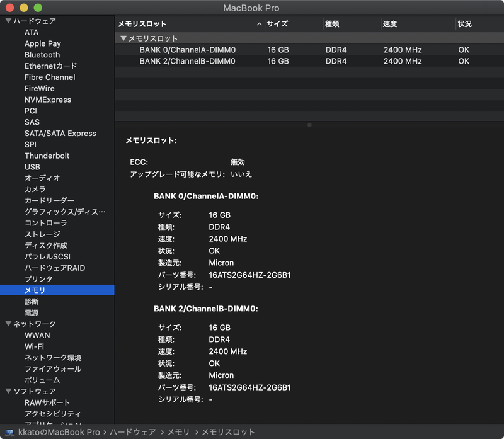Click the Micron manufacturer value under BANK 2
The height and width of the screenshot is (439, 504).
[x=222, y=375]
